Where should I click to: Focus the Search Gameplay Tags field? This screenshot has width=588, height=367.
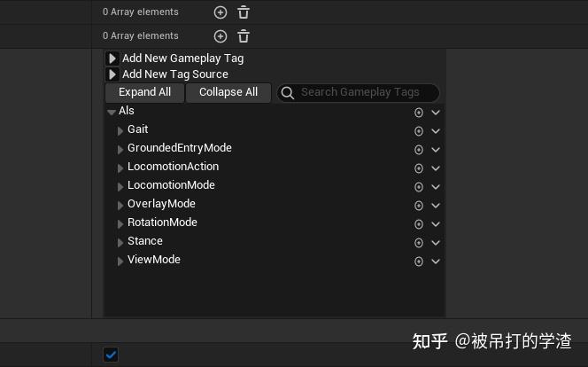pyautogui.click(x=365, y=92)
